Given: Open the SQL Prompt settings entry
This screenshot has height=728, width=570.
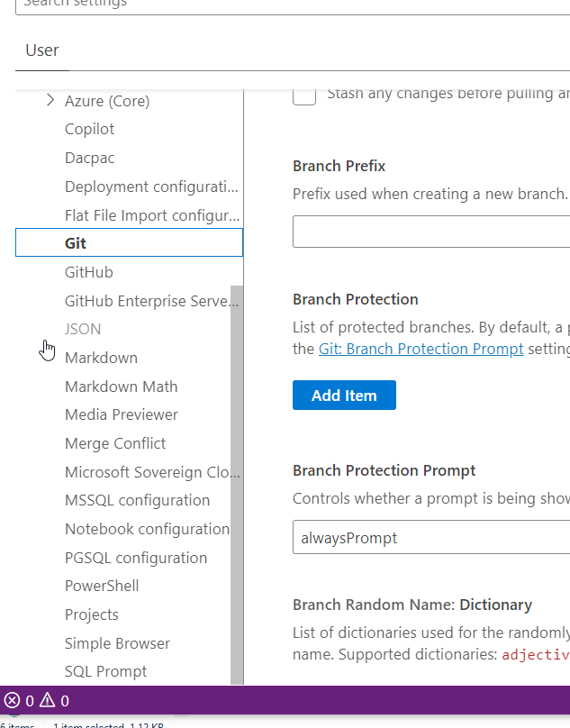Looking at the screenshot, I should point(105,671).
